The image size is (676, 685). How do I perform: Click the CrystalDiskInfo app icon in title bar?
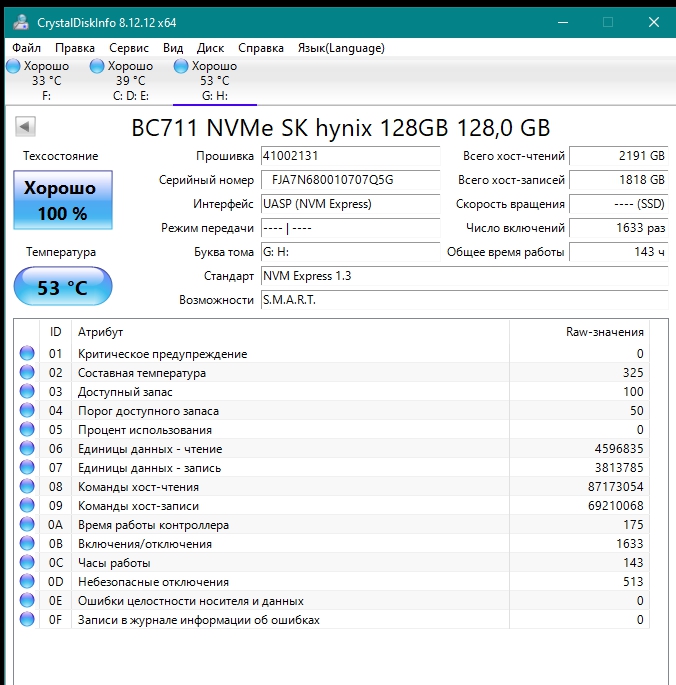click(x=21, y=22)
